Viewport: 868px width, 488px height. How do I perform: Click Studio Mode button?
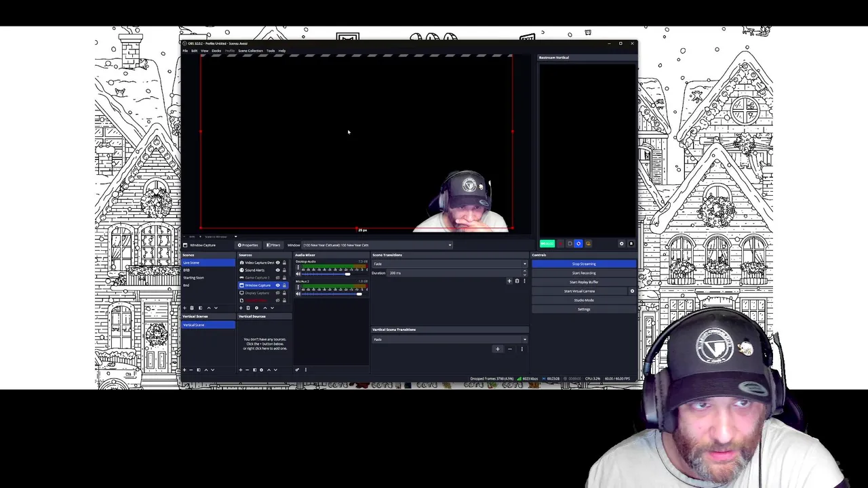tap(584, 300)
